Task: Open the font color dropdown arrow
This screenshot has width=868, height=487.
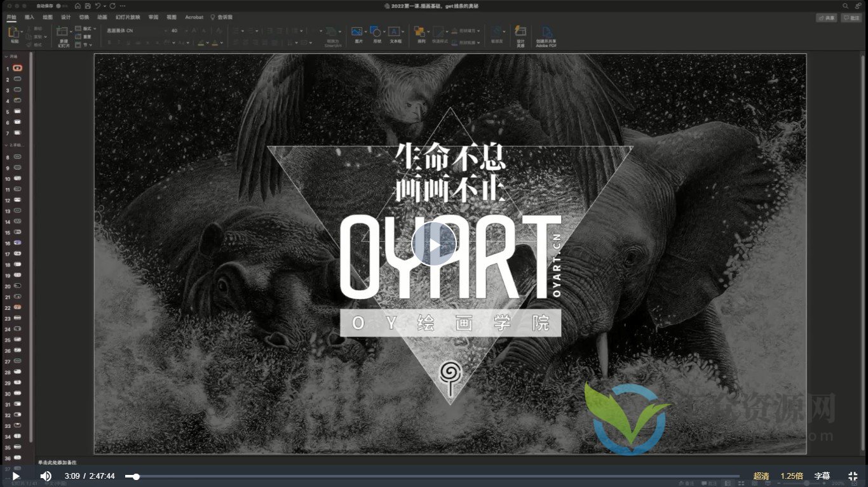Action: click(x=221, y=43)
